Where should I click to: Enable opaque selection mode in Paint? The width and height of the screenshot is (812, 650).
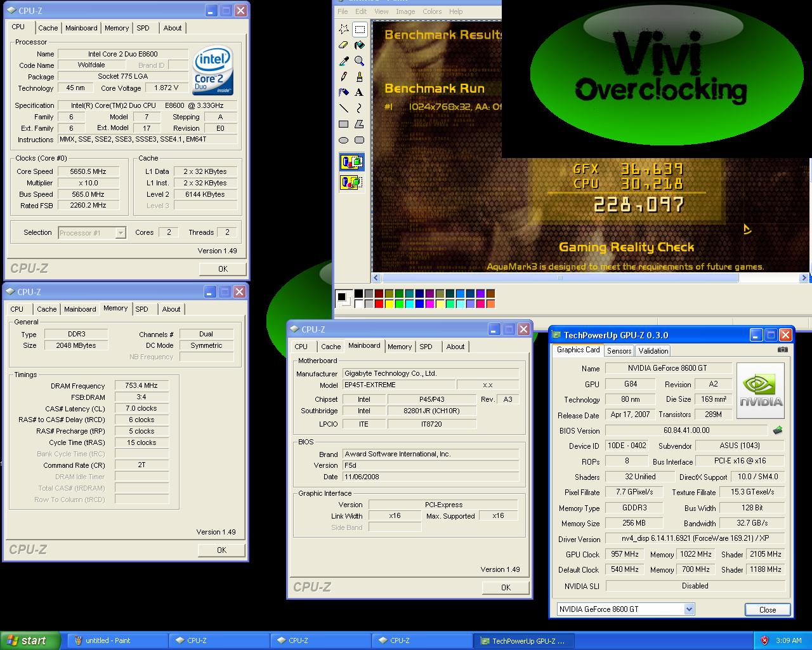(x=351, y=163)
